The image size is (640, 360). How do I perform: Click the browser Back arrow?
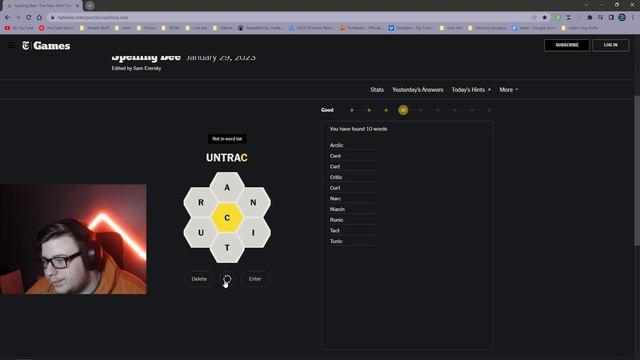point(7,18)
